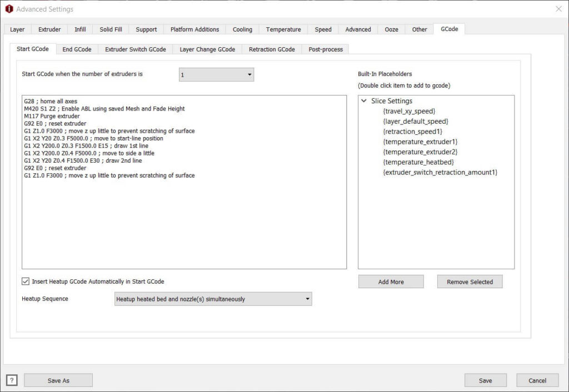Click the 'draw 1st line' gcode line

(86, 146)
